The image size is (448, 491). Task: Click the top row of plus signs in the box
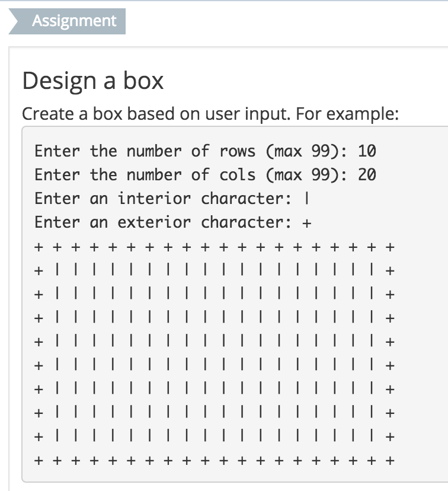215,247
